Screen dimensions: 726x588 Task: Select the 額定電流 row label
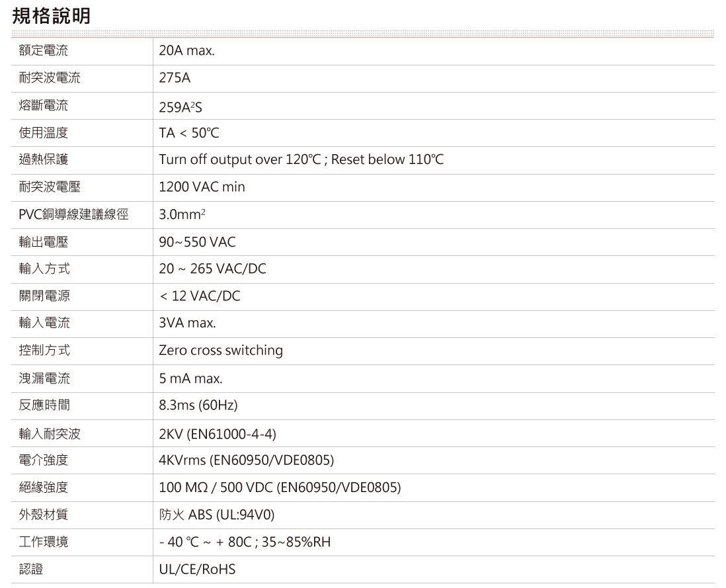pyautogui.click(x=43, y=51)
